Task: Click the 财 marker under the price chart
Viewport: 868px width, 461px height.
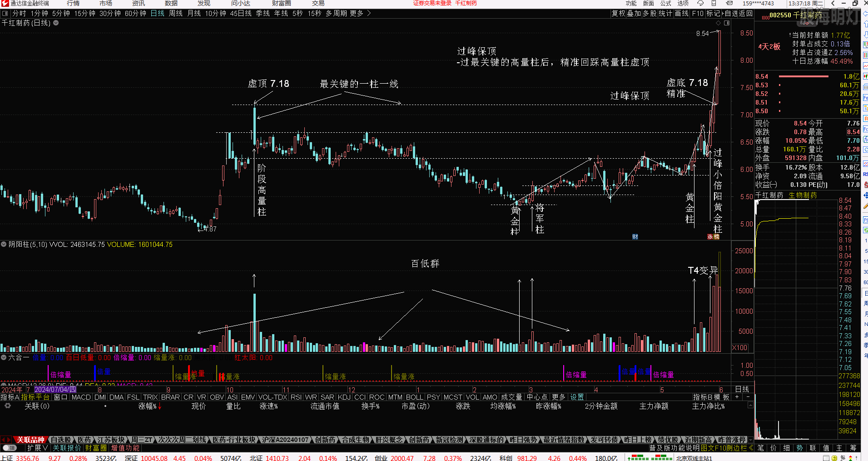Action: coord(635,236)
